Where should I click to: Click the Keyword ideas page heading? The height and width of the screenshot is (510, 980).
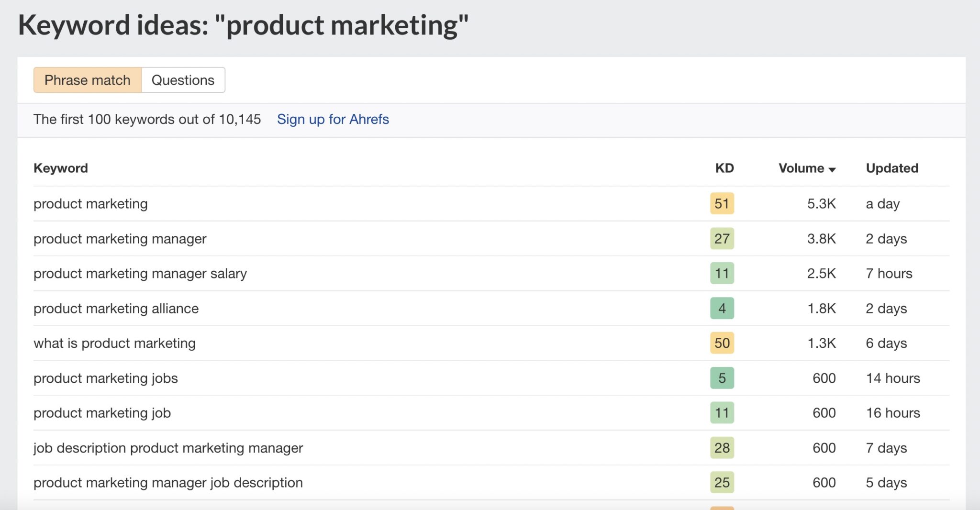point(243,25)
